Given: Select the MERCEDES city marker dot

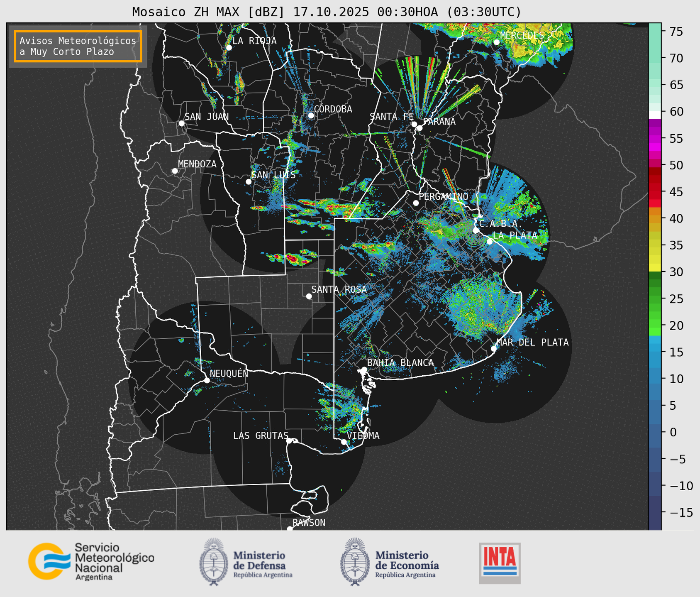Looking at the screenshot, I should coord(497,42).
